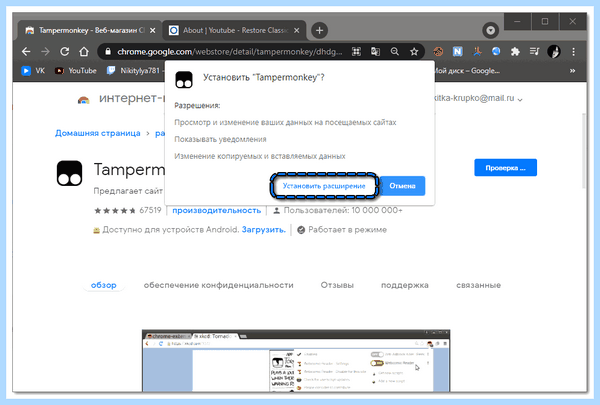Click the Tampermonkey icon in install dialog

coord(184,80)
